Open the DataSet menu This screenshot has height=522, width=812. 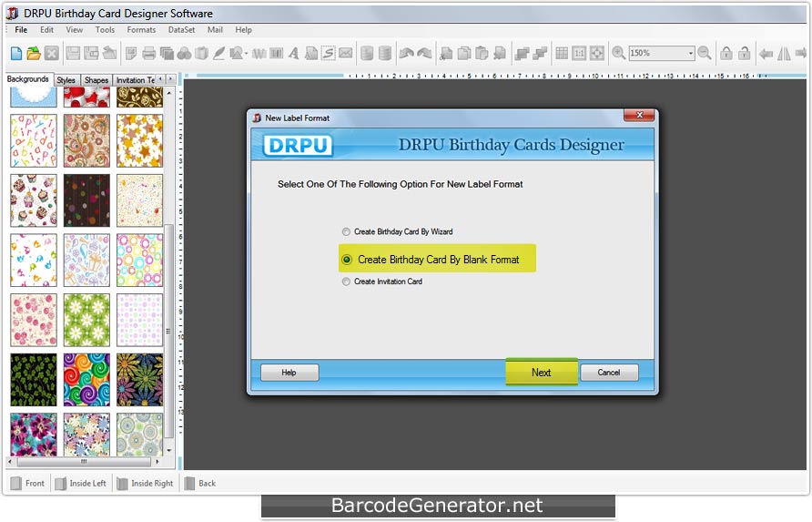click(182, 30)
